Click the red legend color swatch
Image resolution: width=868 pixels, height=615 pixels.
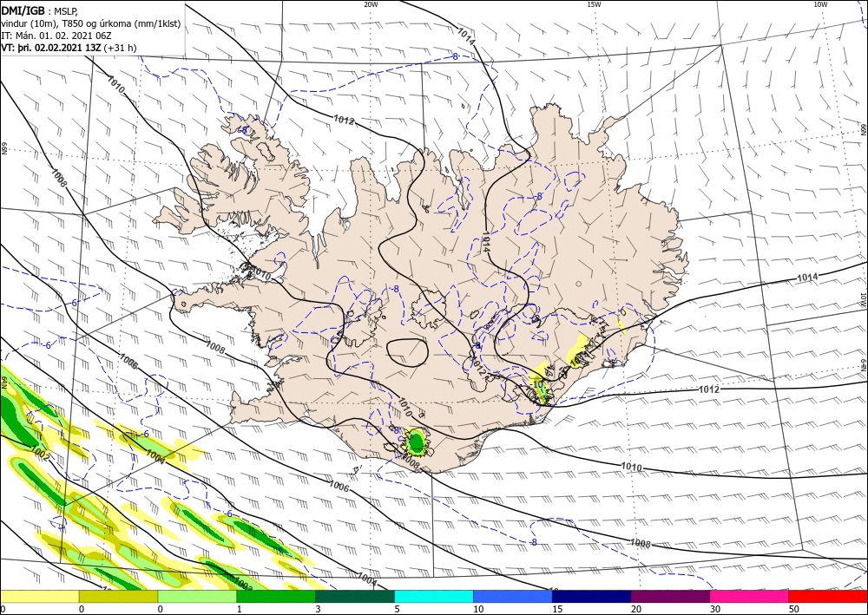(828, 596)
